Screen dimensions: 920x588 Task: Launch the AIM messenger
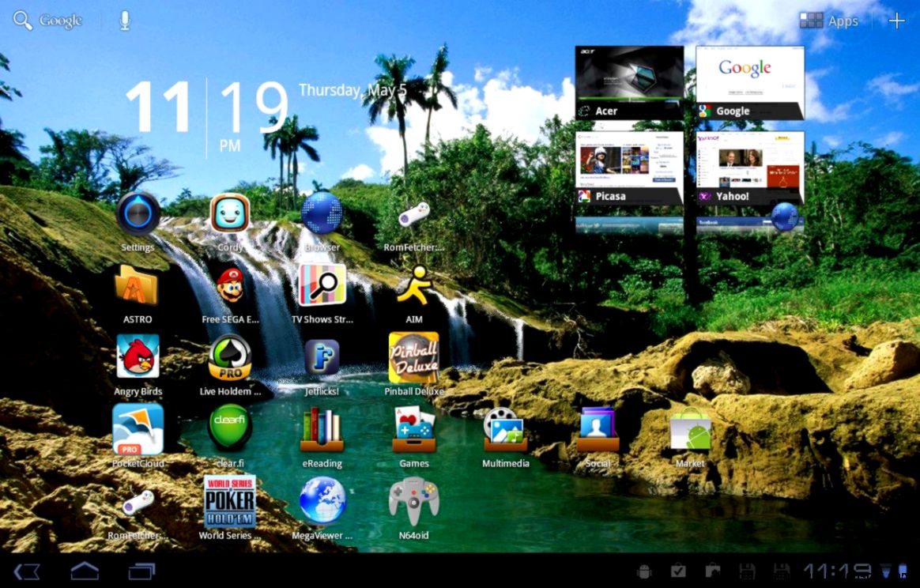[414, 288]
